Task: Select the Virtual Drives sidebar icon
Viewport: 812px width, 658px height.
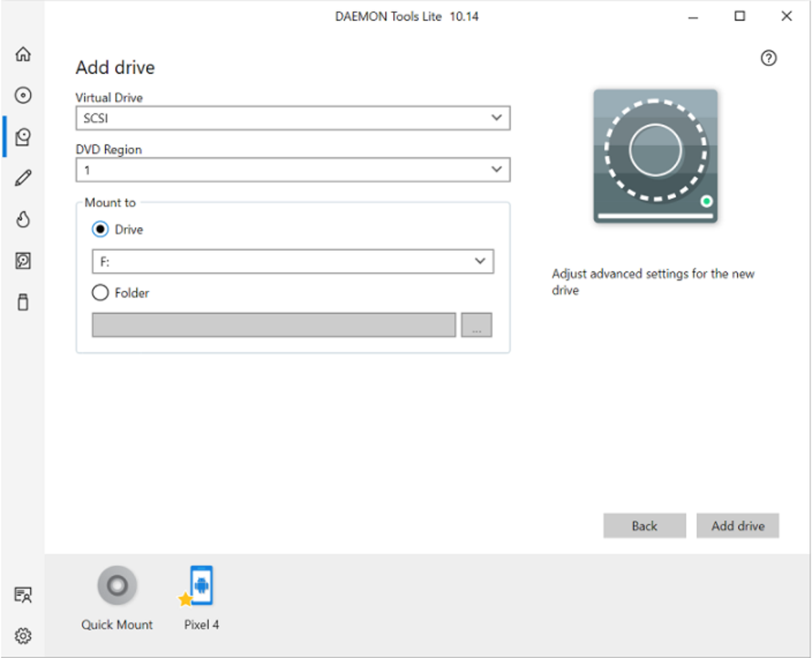Action: coord(23,137)
